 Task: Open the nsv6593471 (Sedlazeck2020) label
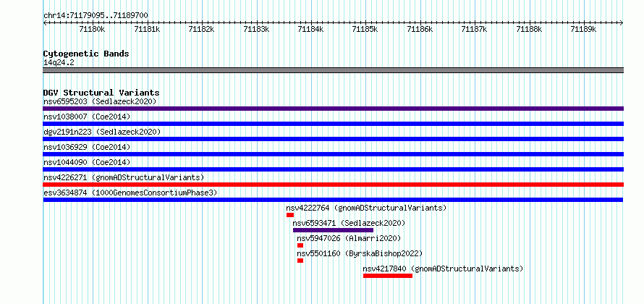click(x=349, y=223)
